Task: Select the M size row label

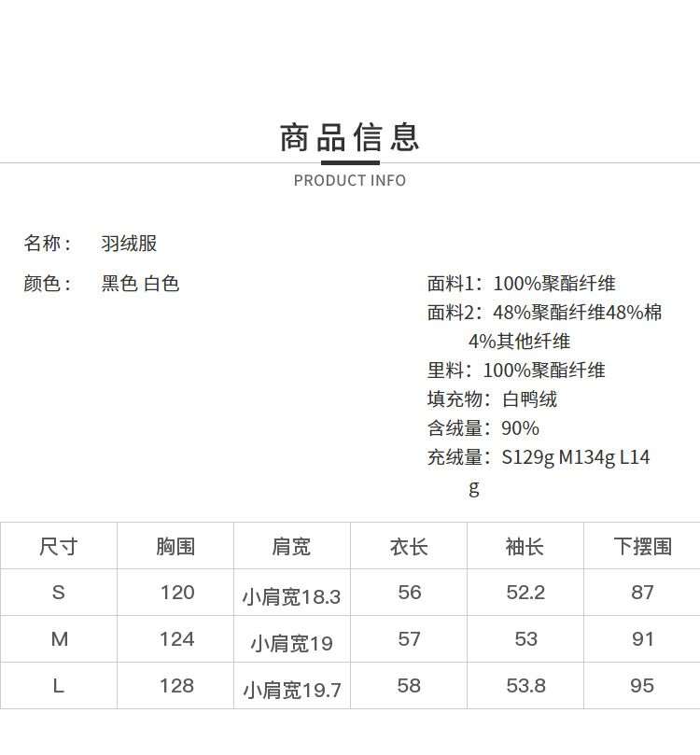Action: [x=59, y=639]
